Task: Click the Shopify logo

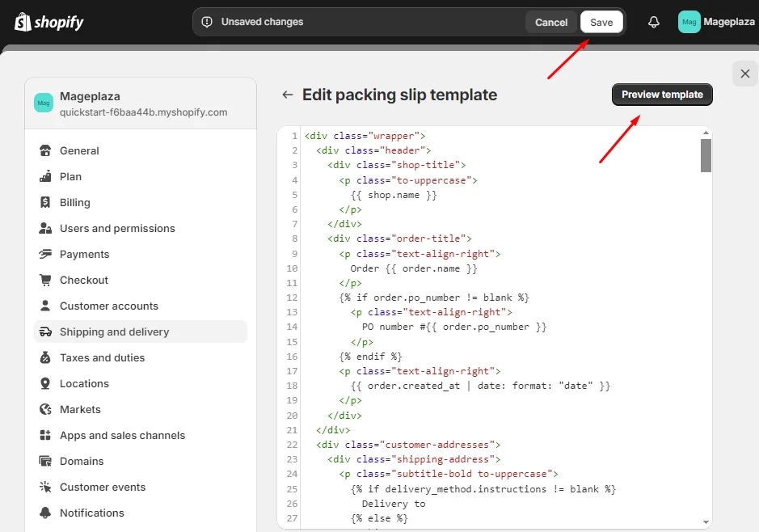Action: 48,22
